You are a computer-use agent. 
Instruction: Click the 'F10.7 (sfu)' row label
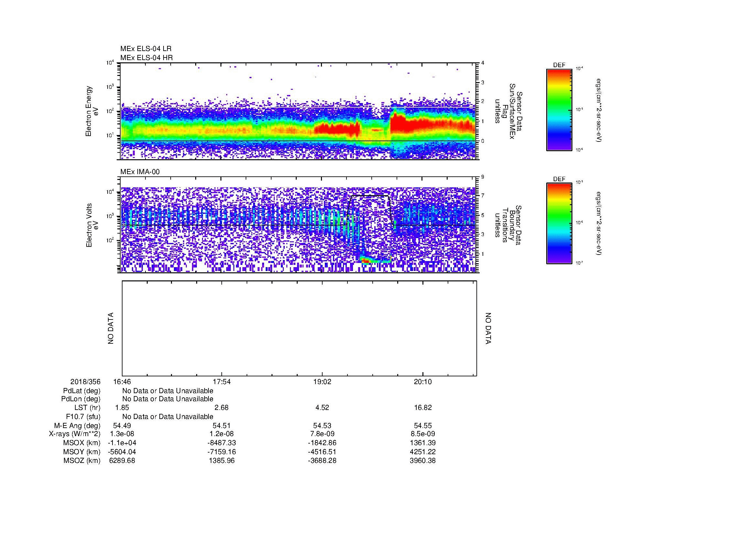[83, 417]
